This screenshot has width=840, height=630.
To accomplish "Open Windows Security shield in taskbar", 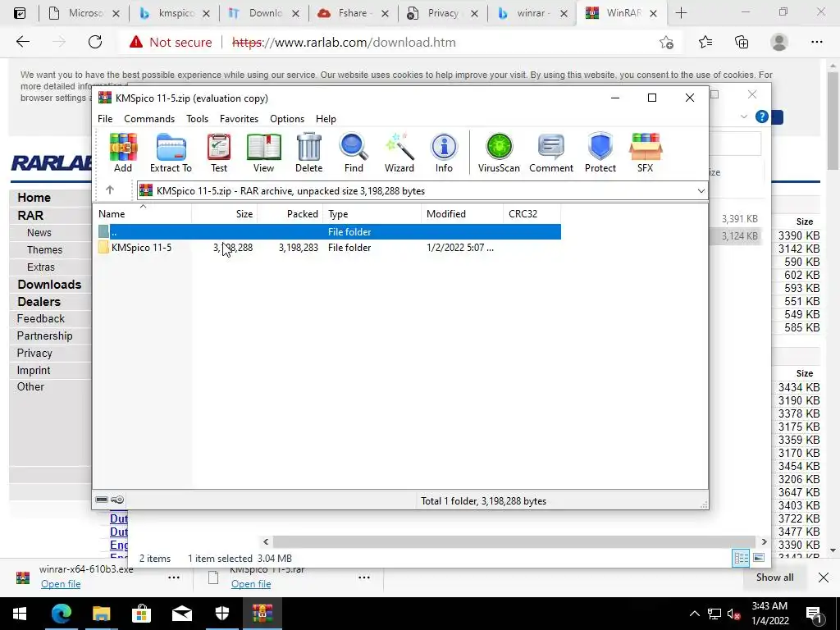I will pos(221,614).
